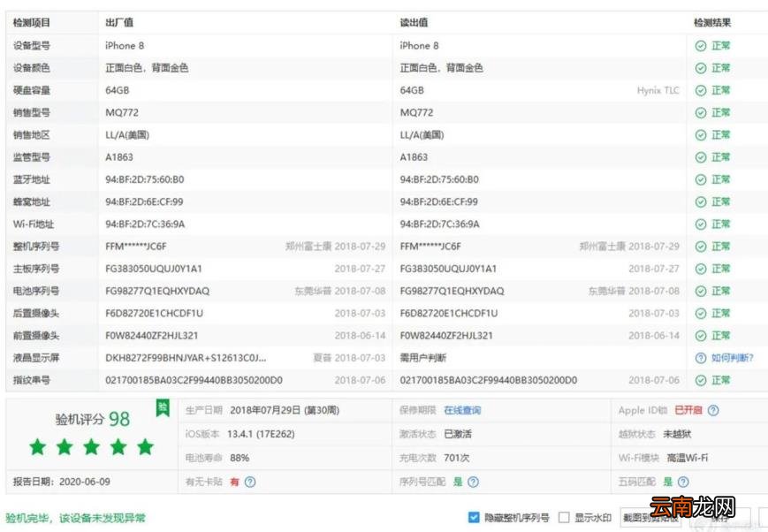Click the factory Bluetooth address 94:BF:2D:75:60:B0
The width and height of the screenshot is (768, 532).
click(144, 179)
